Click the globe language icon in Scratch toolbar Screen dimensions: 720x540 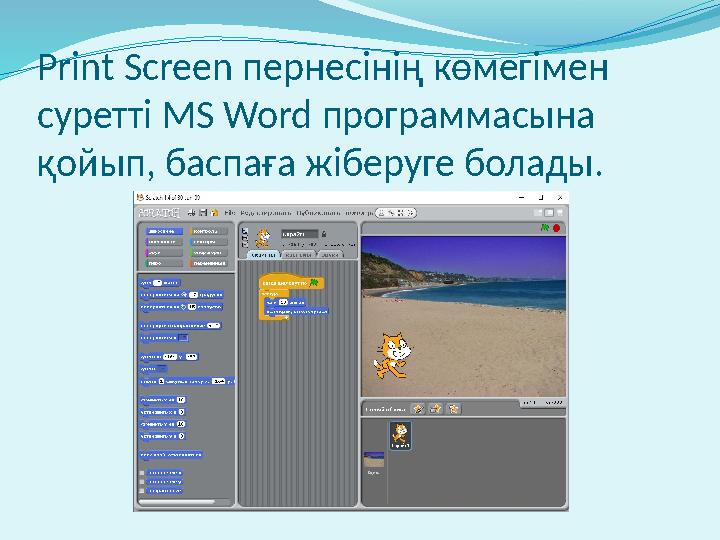tap(192, 213)
